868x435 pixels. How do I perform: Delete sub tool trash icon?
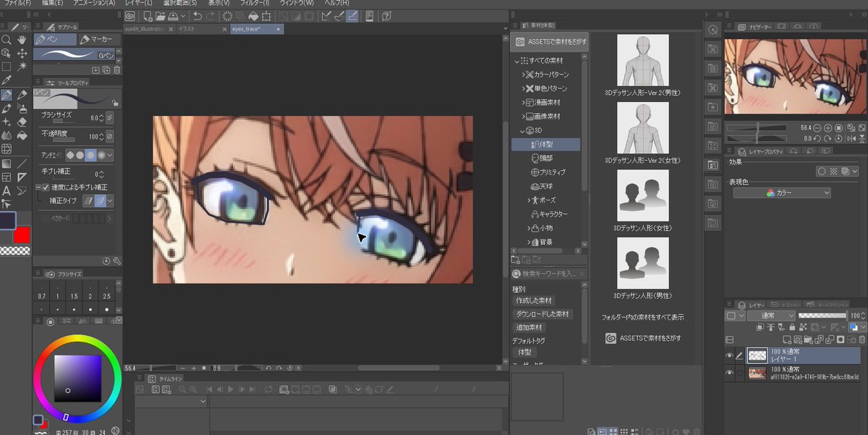(116, 69)
